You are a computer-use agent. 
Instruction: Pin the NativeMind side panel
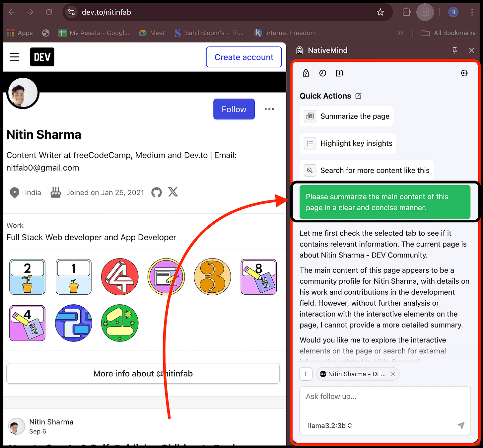tap(455, 50)
